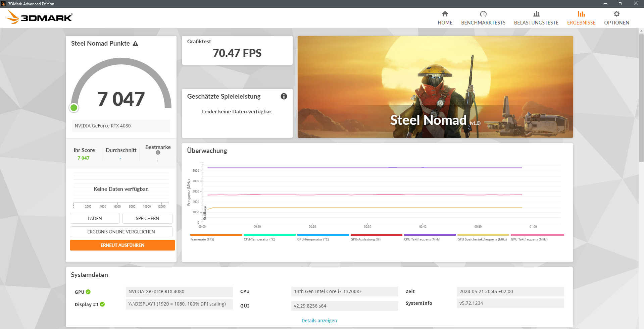The image size is (644, 329).
Task: Click the Belastungstests bar chart icon
Action: tap(536, 14)
